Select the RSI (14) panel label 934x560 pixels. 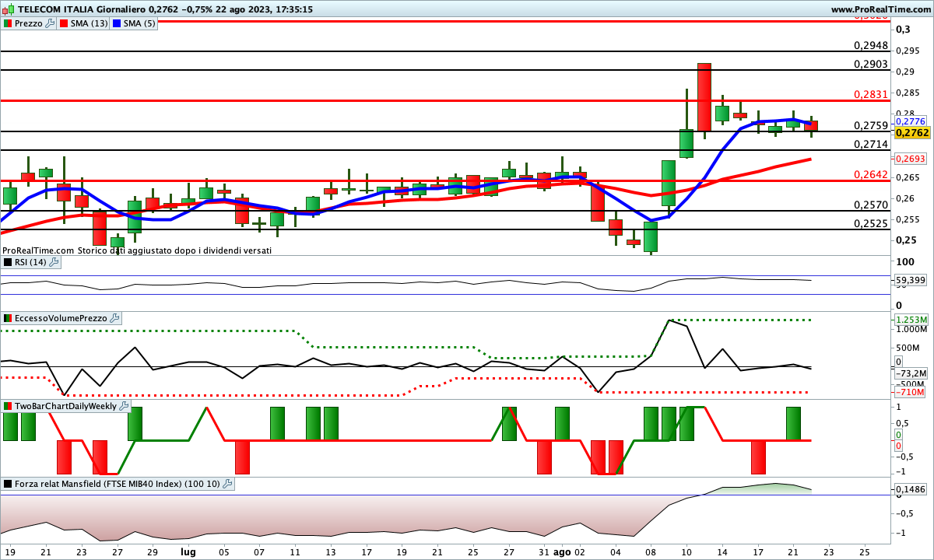(30, 262)
